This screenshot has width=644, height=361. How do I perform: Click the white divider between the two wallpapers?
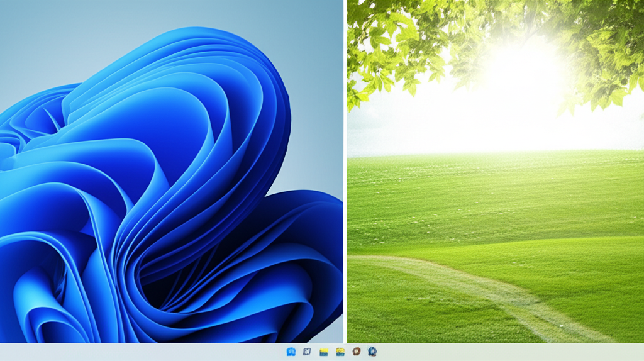pyautogui.click(x=345, y=171)
